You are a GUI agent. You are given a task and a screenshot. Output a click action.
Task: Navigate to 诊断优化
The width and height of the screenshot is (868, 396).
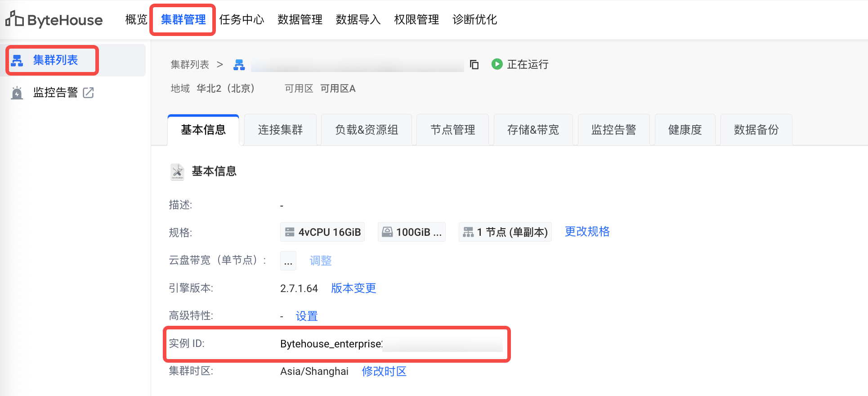(474, 19)
